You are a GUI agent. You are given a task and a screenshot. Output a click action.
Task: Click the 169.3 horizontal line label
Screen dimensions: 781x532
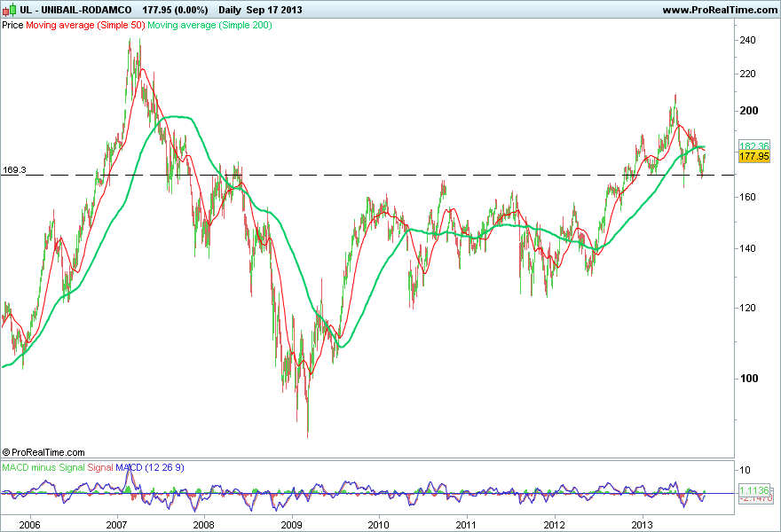14,169
